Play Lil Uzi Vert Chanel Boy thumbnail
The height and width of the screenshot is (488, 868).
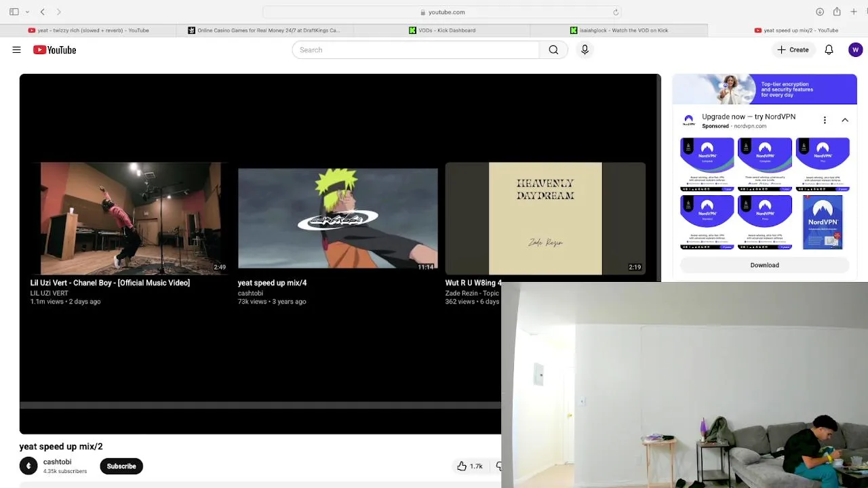coord(129,218)
